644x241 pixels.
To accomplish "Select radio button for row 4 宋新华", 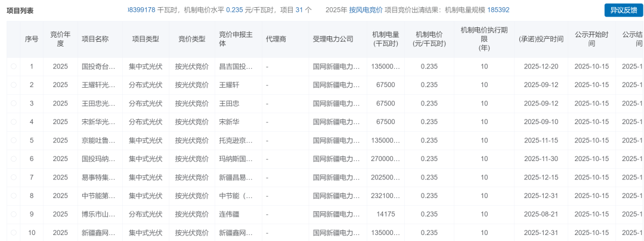I will pos(14,122).
